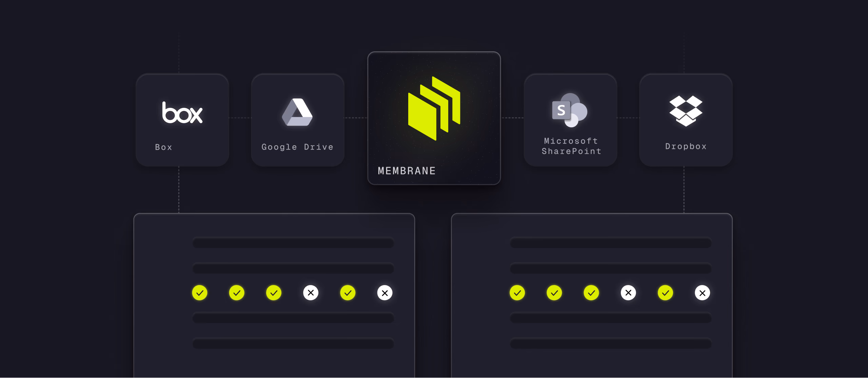This screenshot has height=378, width=868.
Task: Select the "Microsoft SharePoint" label text
Action: pos(571,146)
